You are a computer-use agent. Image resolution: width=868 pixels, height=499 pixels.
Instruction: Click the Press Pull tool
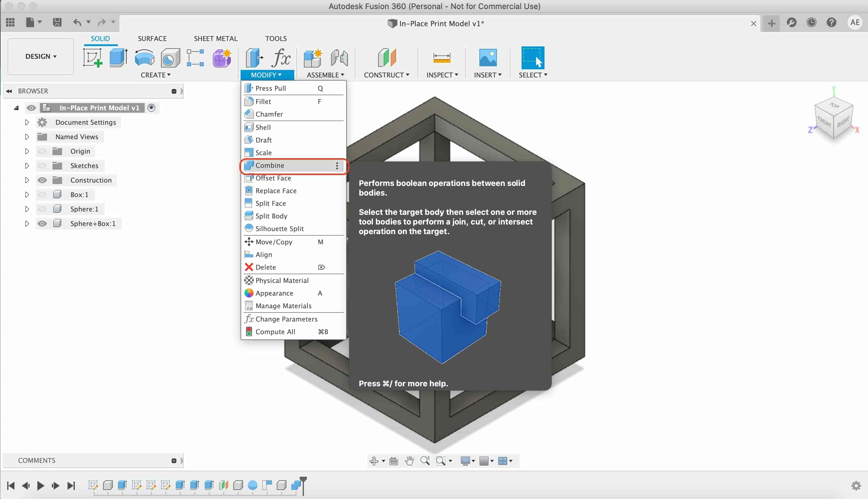point(271,88)
